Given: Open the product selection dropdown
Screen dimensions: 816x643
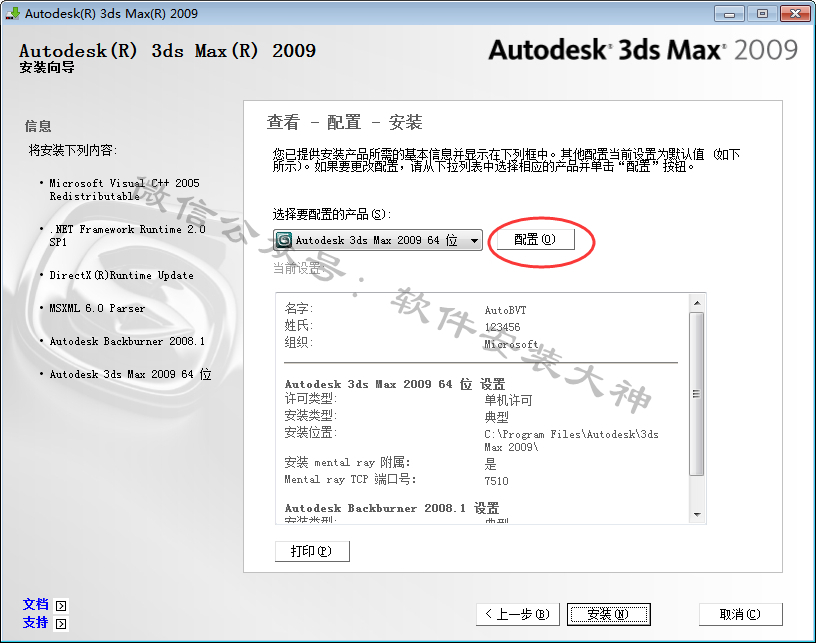Looking at the screenshot, I should pos(378,240).
